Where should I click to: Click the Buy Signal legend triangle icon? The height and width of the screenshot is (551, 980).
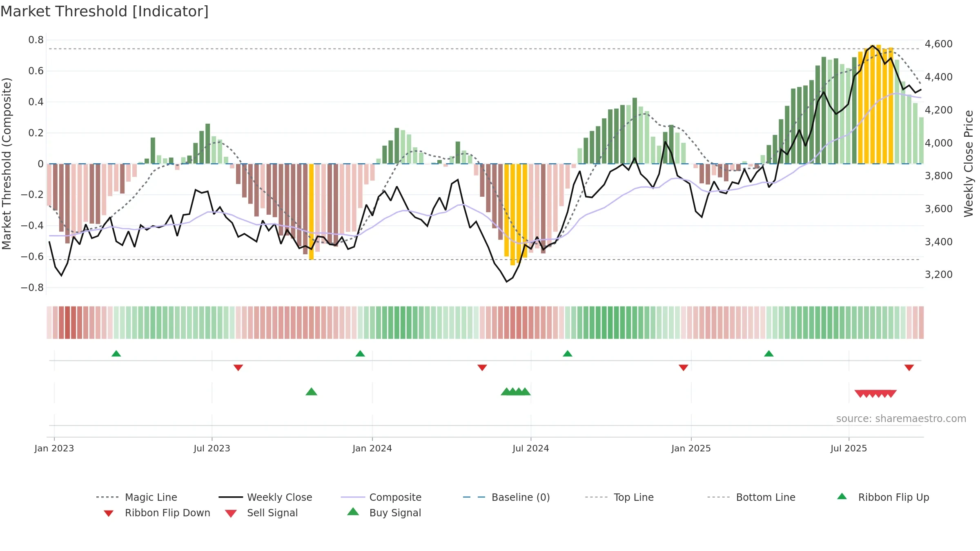tap(353, 512)
